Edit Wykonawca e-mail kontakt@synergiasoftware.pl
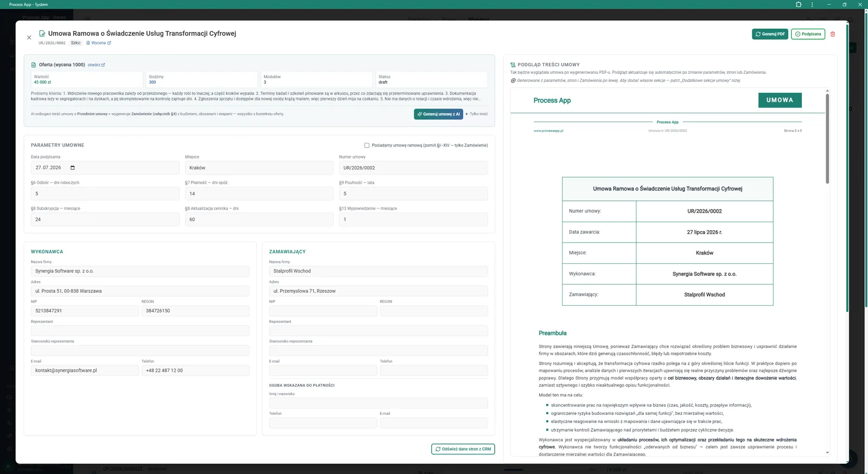 [x=85, y=370]
